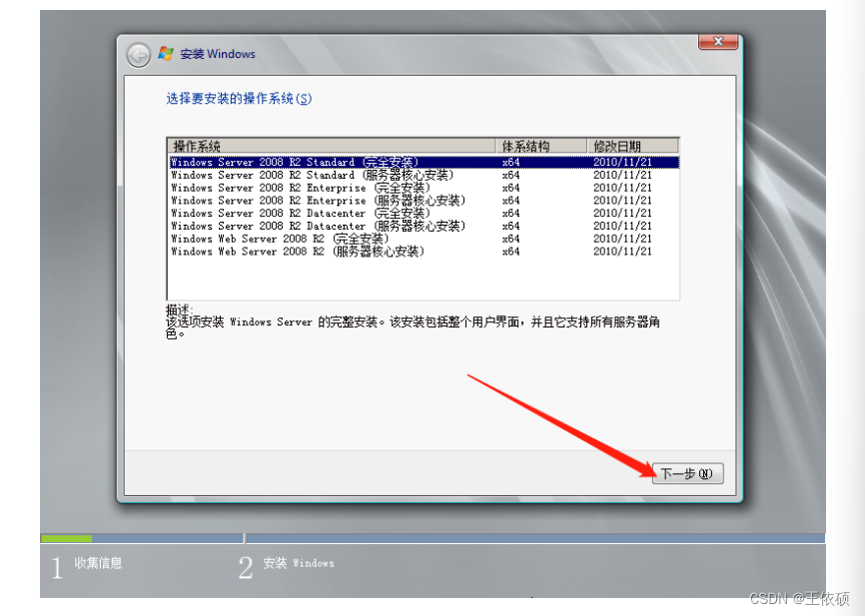This screenshot has height=616, width=865.
Task: Select Windows Web Server 2008 R2 (服务器核心安装)
Action: coord(424,251)
